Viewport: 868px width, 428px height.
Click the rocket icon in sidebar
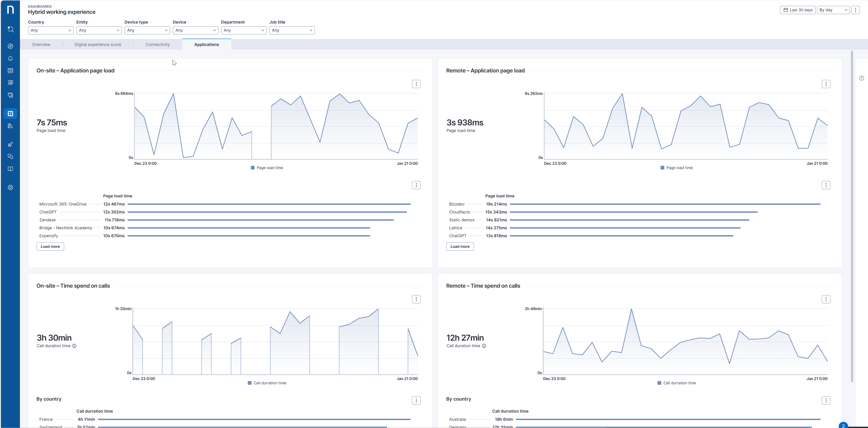pos(10,144)
